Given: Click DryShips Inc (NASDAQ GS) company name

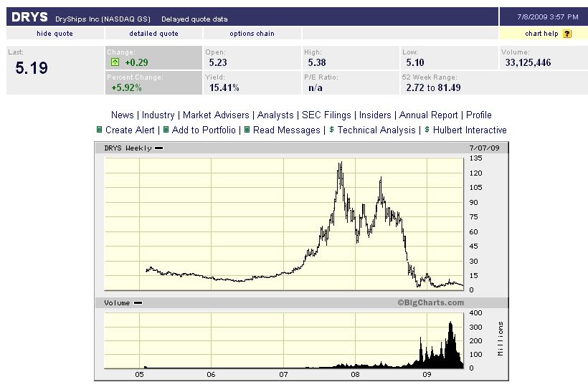Looking at the screenshot, I should (103, 19).
